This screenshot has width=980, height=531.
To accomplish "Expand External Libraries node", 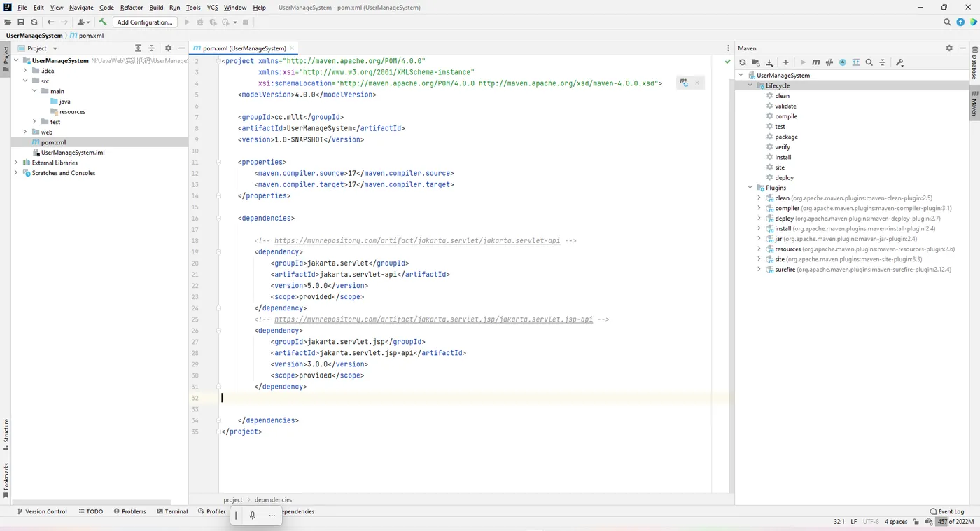I will coord(17,163).
